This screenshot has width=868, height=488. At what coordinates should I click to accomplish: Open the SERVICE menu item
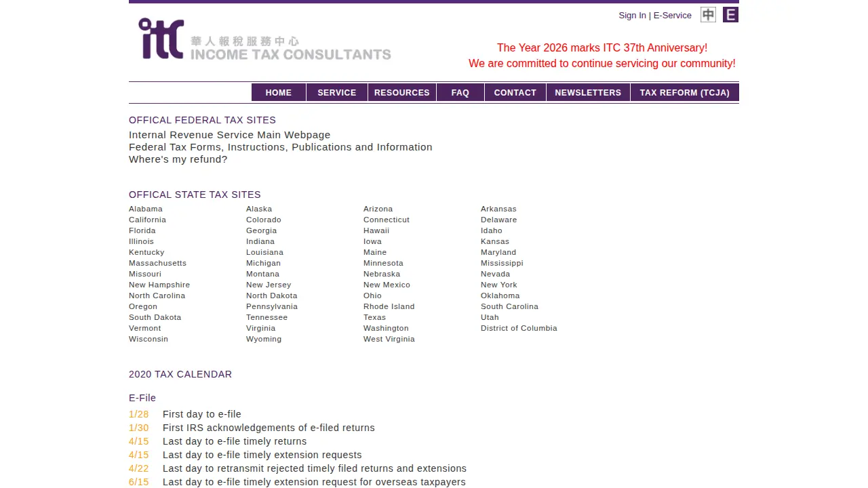click(337, 92)
